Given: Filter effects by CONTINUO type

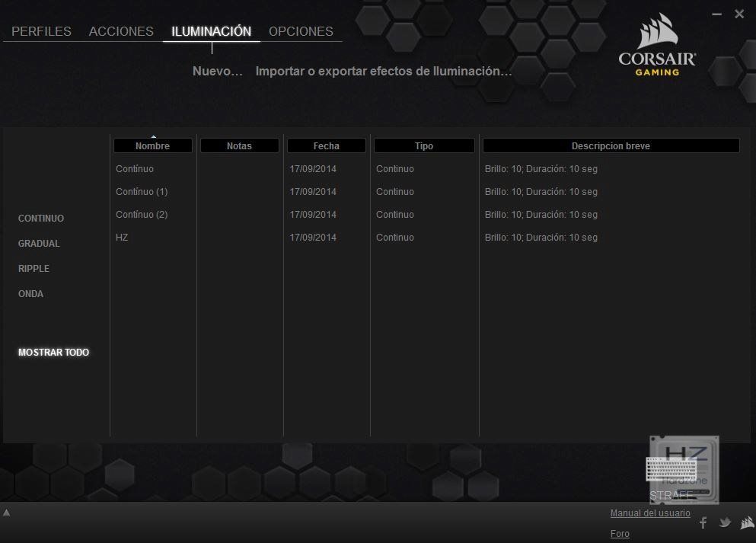Looking at the screenshot, I should (x=41, y=219).
